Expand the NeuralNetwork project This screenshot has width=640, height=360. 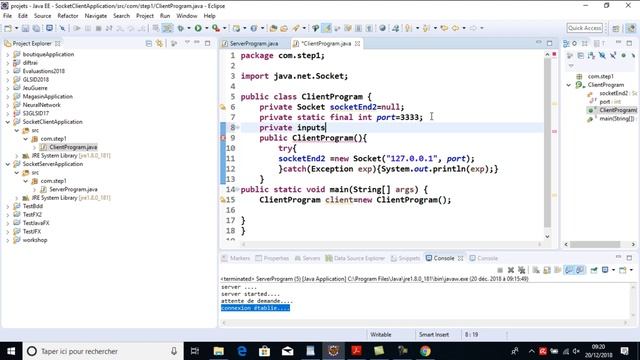click(x=8, y=105)
